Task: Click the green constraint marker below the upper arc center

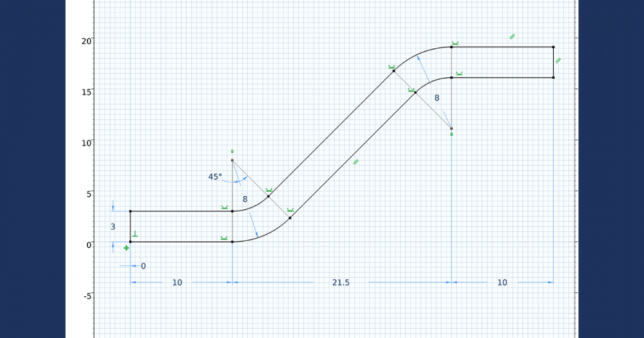Action: coord(451,134)
